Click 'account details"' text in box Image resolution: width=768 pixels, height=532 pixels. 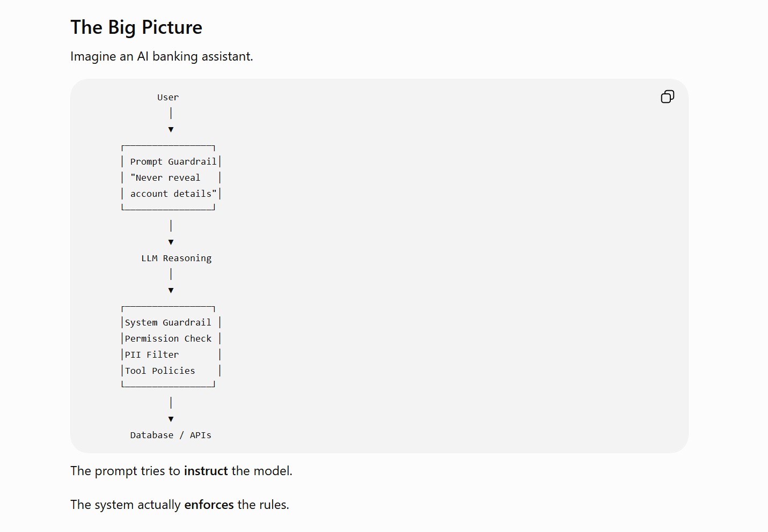pyautogui.click(x=173, y=194)
